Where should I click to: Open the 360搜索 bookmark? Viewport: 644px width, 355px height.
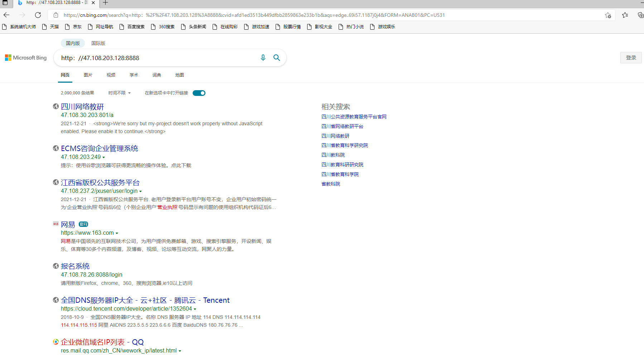163,27
